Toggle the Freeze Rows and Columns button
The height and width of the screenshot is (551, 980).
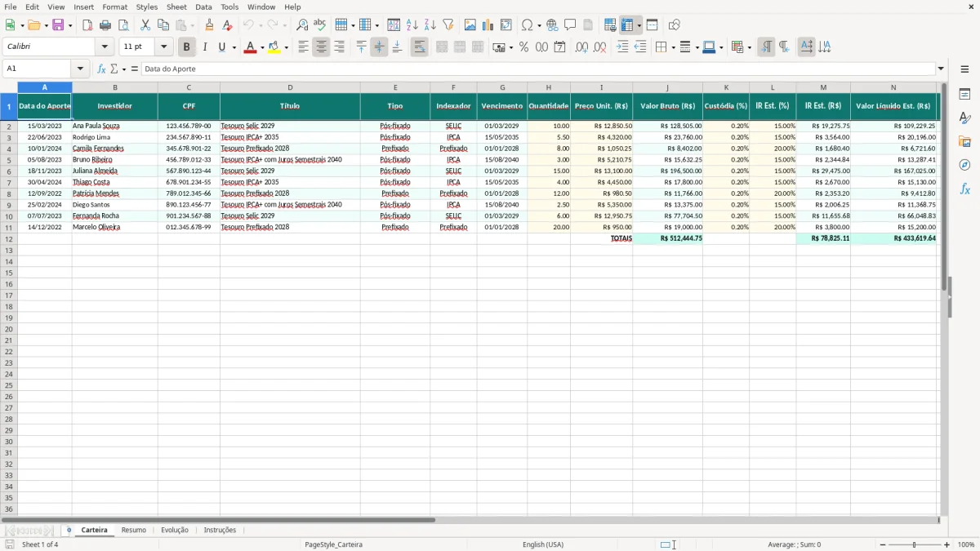[x=627, y=25]
